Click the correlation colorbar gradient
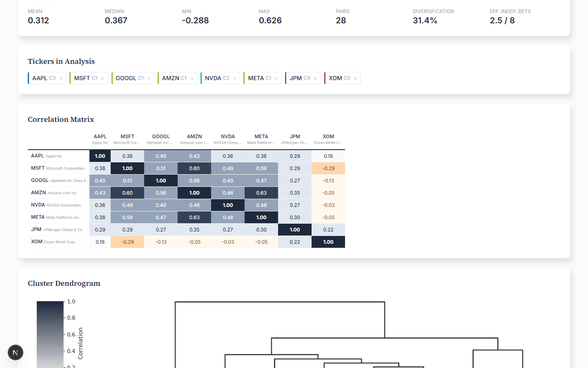 pos(50,331)
